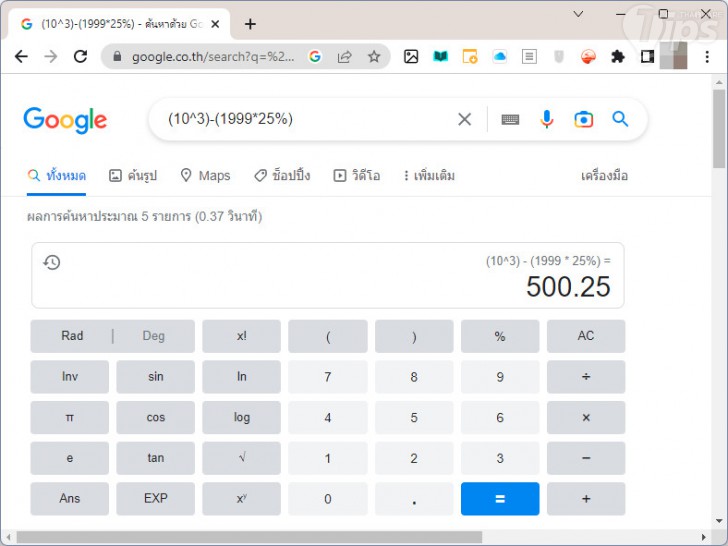Image resolution: width=728 pixels, height=546 pixels.
Task: Switch to the Maps tab
Action: coord(205,176)
